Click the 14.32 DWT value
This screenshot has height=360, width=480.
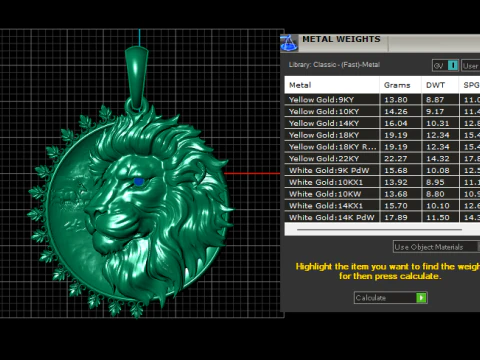click(438, 159)
